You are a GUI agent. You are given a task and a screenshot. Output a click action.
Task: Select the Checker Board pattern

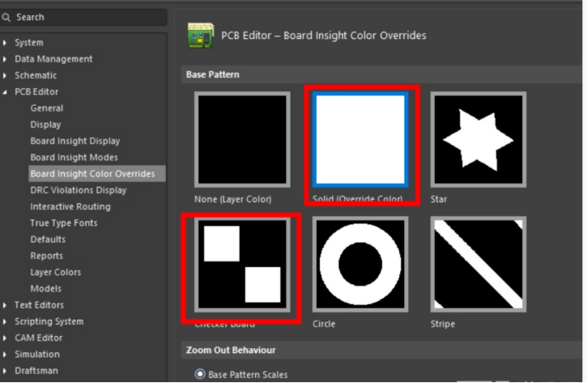pyautogui.click(x=241, y=264)
